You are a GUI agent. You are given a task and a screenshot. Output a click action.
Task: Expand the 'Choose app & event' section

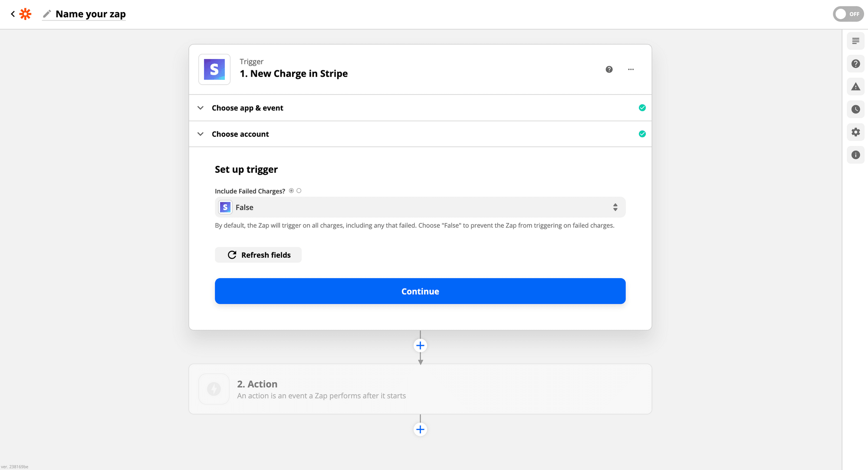pyautogui.click(x=420, y=108)
